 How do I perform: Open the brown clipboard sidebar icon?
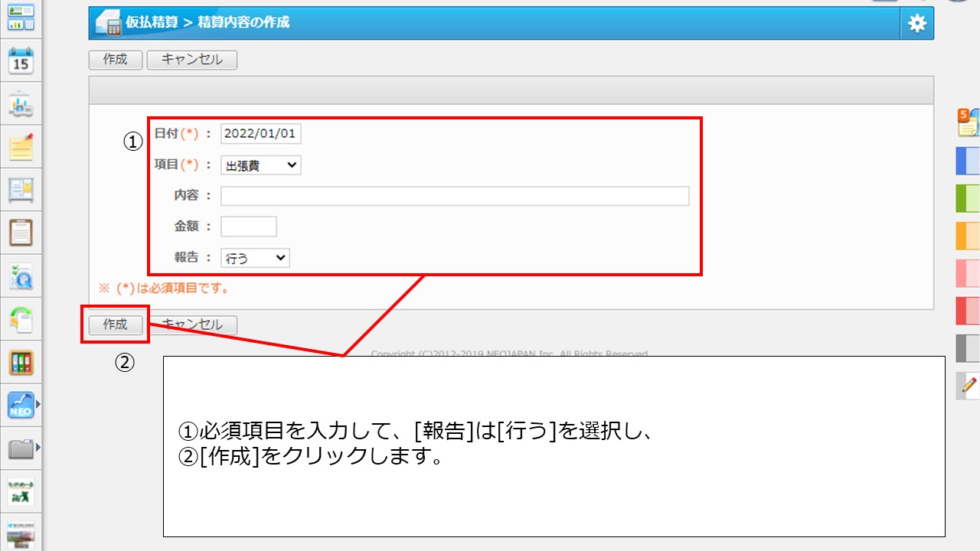click(x=21, y=232)
